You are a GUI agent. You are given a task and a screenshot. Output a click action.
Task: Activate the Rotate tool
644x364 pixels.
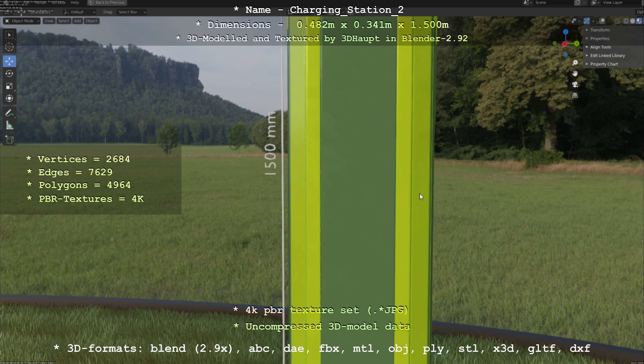click(x=9, y=73)
